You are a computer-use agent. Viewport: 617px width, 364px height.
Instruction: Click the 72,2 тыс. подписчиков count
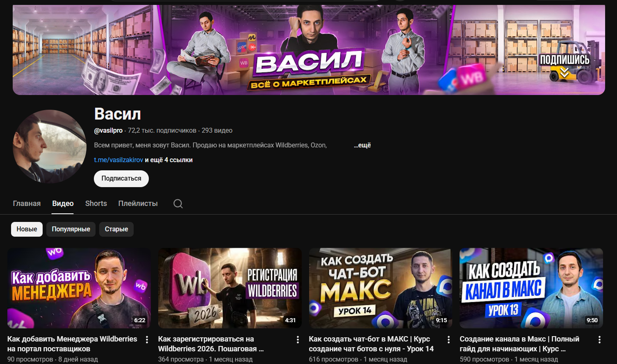162,130
